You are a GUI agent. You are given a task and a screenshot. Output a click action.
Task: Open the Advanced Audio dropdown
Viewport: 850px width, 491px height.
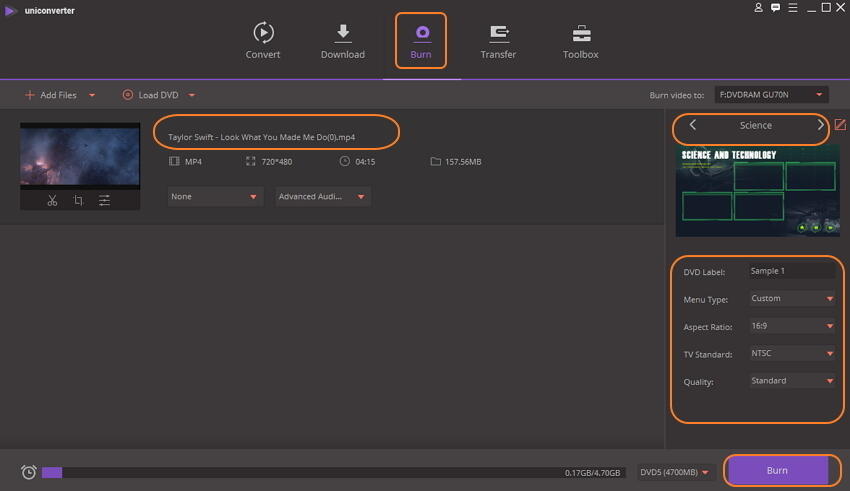pos(323,196)
